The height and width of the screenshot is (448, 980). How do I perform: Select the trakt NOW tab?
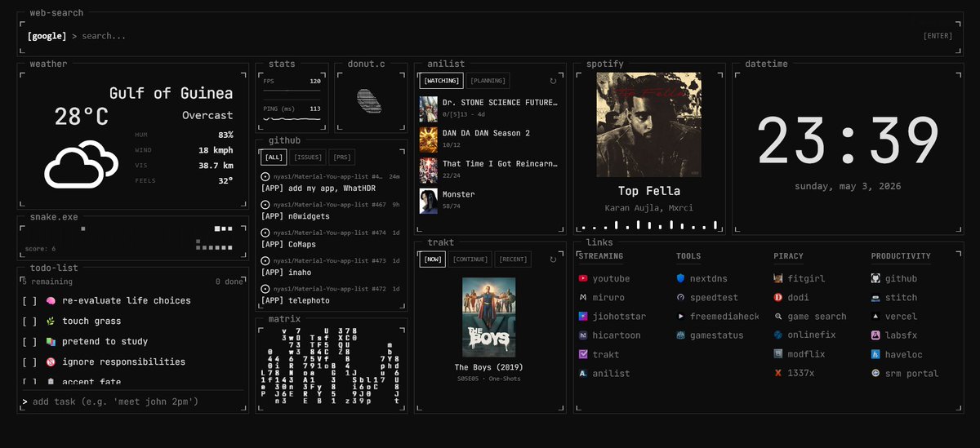433,259
